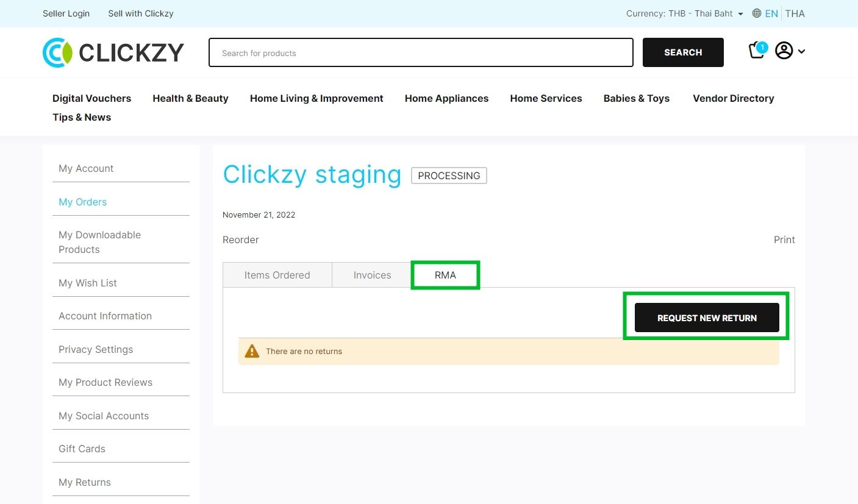This screenshot has width=858, height=504.
Task: Click the PROCESSING status badge
Action: pos(449,176)
